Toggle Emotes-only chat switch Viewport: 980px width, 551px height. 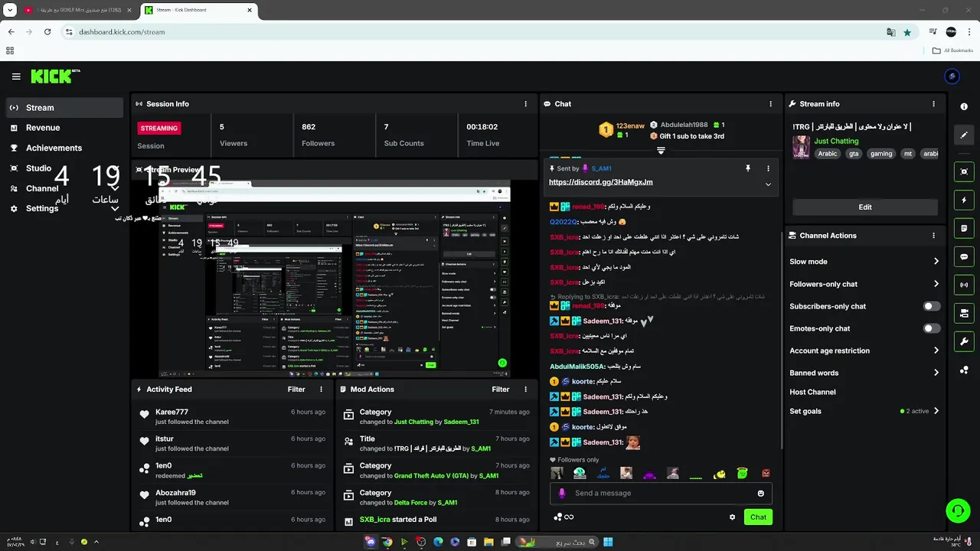pos(931,328)
